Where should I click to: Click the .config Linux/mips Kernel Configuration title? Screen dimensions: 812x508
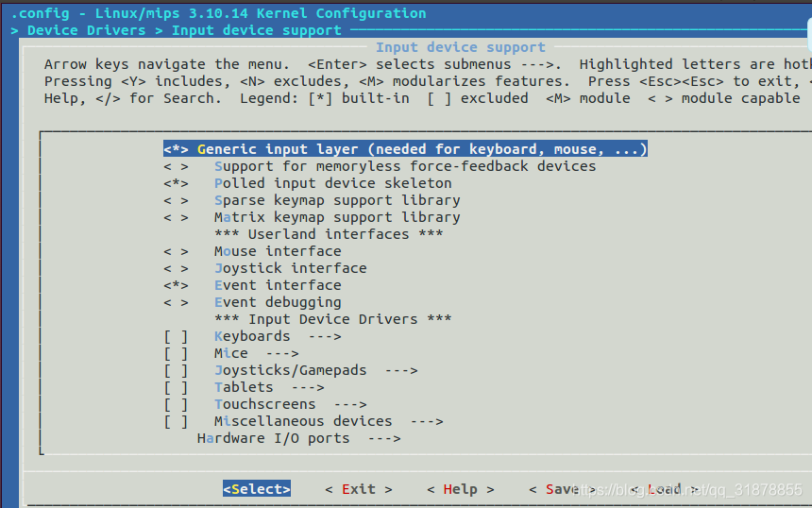218,13
